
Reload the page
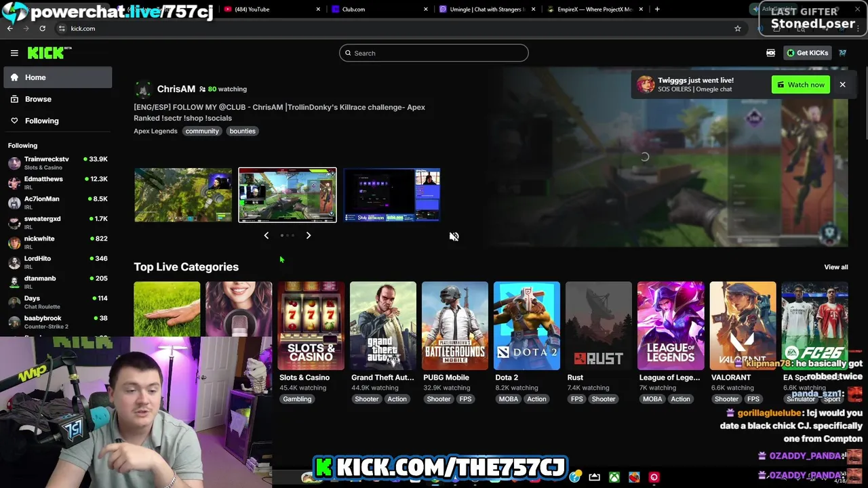(42, 28)
